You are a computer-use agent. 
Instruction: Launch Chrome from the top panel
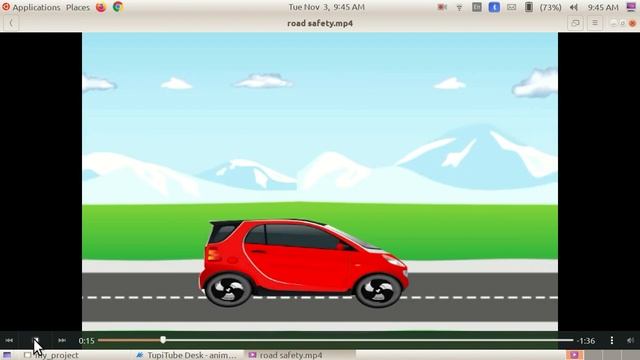coord(118,7)
